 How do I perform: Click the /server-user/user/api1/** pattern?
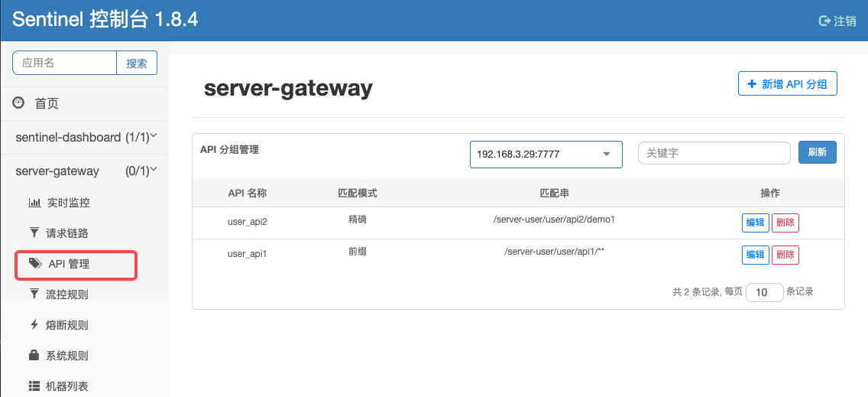click(x=554, y=252)
